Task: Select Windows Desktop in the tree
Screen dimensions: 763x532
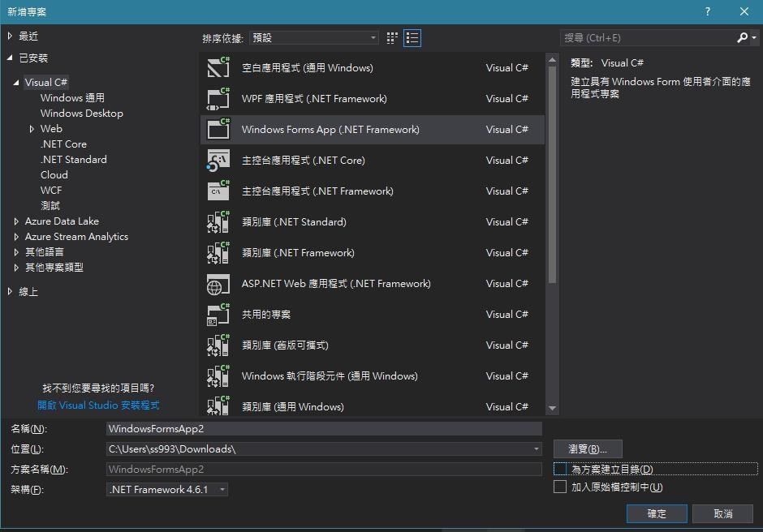Action: pyautogui.click(x=81, y=114)
